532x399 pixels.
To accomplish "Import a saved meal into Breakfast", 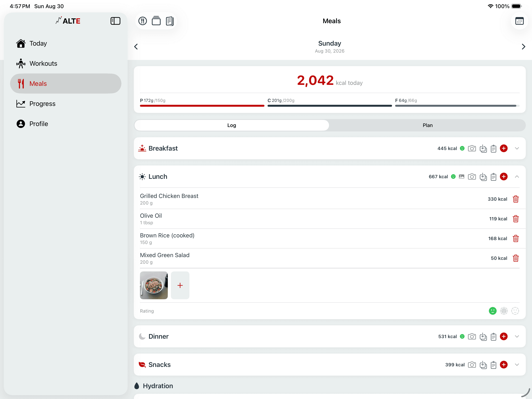I will pyautogui.click(x=483, y=148).
